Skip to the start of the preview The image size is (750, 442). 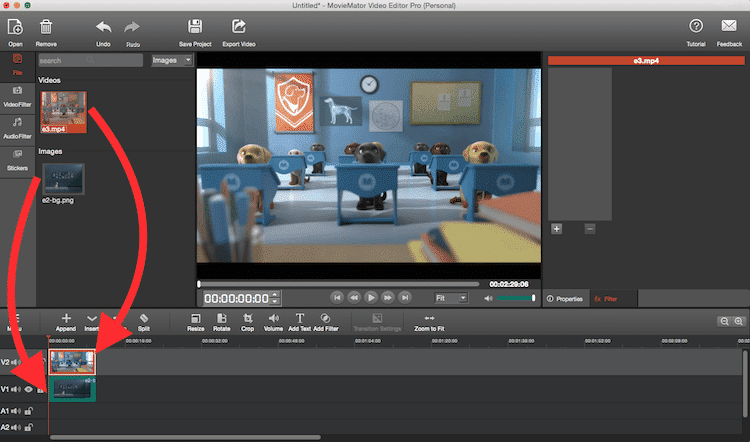[x=337, y=298]
